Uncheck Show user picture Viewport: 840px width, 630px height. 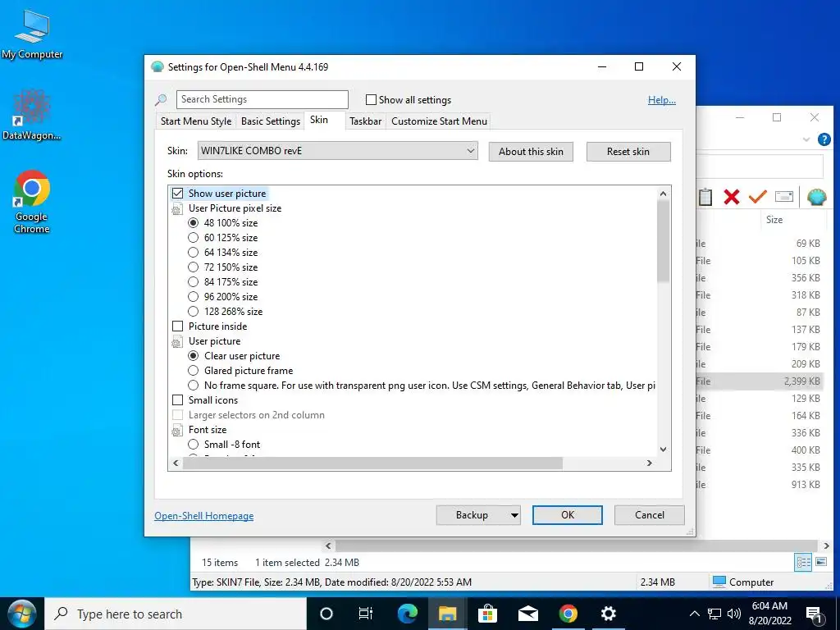177,194
